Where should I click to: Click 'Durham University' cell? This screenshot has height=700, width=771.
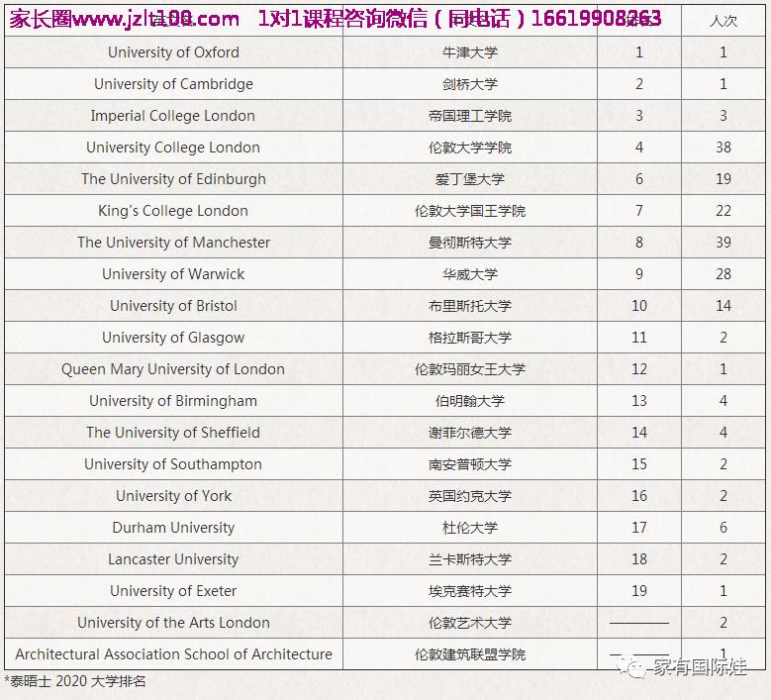(173, 528)
